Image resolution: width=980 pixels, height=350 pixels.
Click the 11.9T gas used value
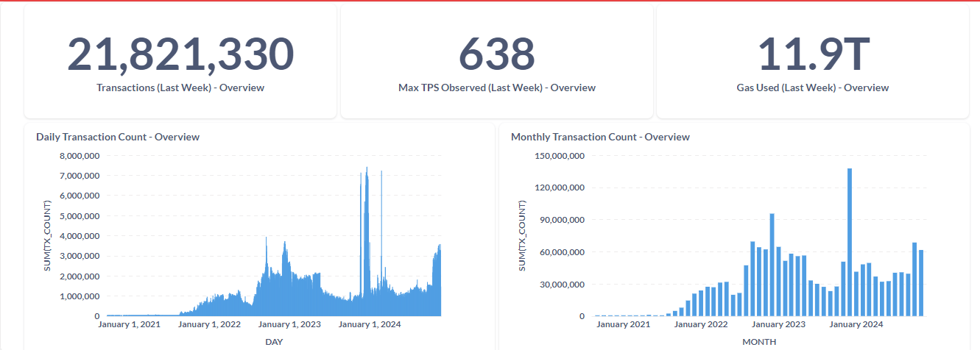coord(813,54)
